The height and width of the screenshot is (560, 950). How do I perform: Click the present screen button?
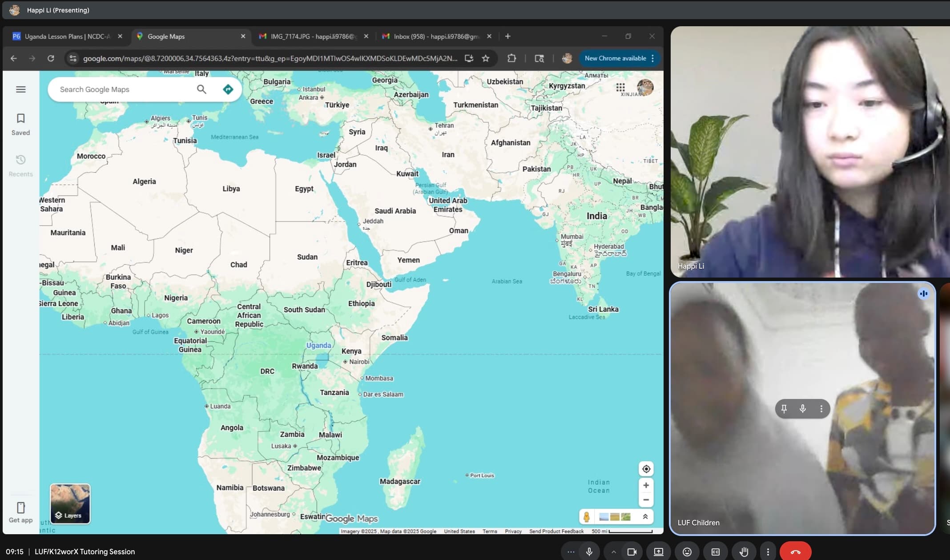click(x=659, y=552)
